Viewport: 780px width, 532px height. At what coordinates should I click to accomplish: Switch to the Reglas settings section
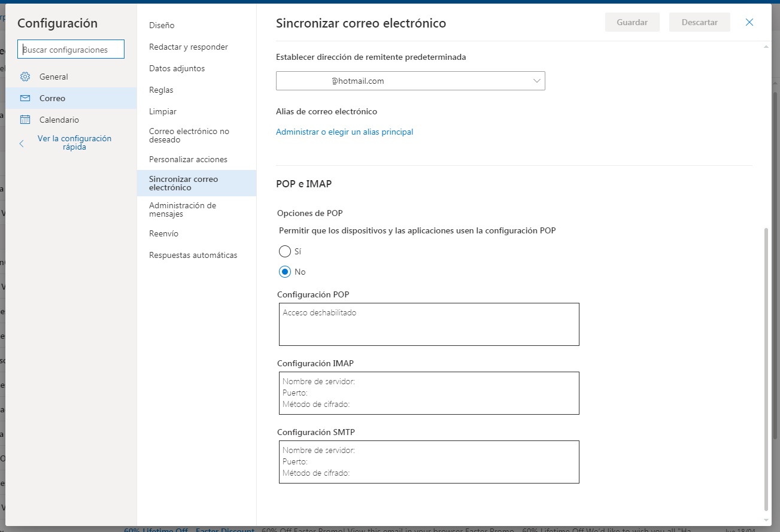pyautogui.click(x=161, y=90)
